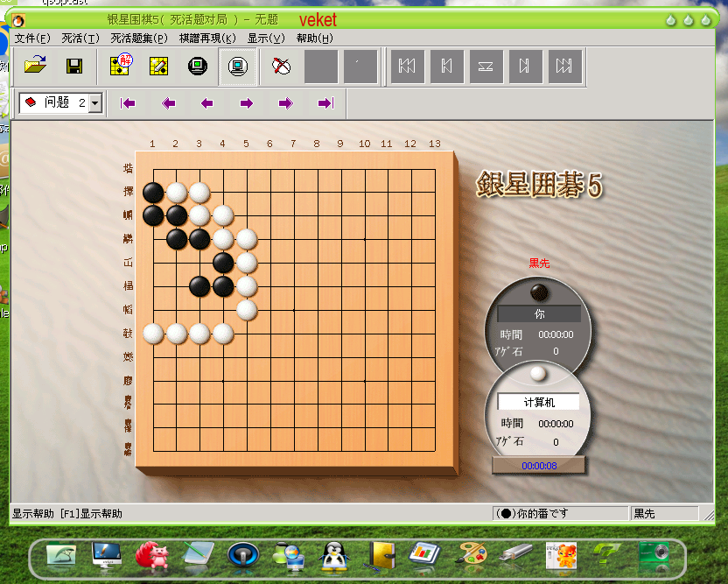This screenshot has width=728, height=584.
Task: Launch the penguin app in the dock
Action: click(333, 556)
